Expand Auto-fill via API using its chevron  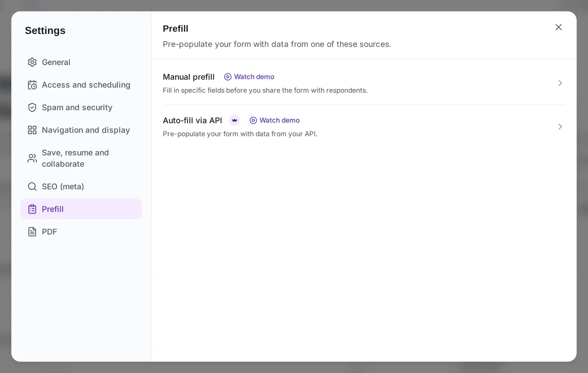pyautogui.click(x=560, y=127)
